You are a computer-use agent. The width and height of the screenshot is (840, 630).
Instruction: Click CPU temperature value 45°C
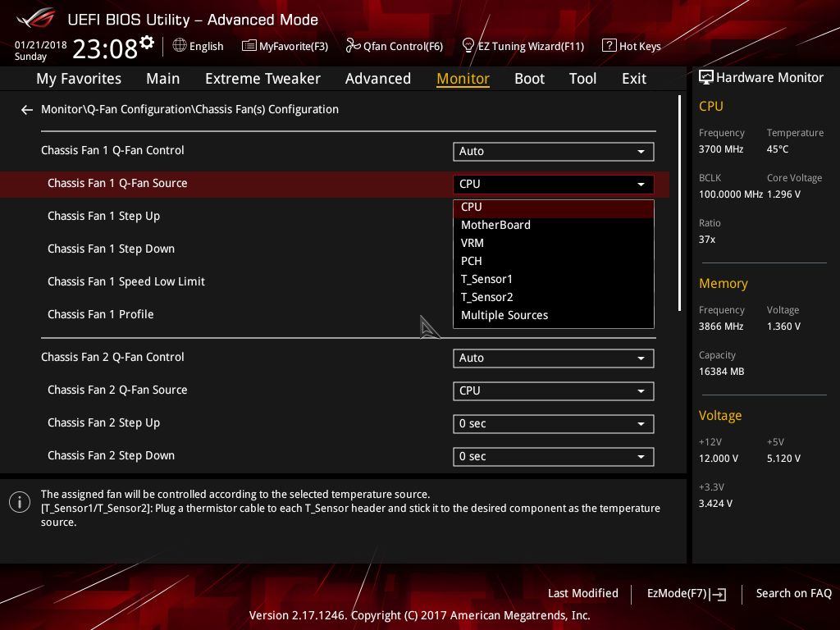tap(778, 149)
